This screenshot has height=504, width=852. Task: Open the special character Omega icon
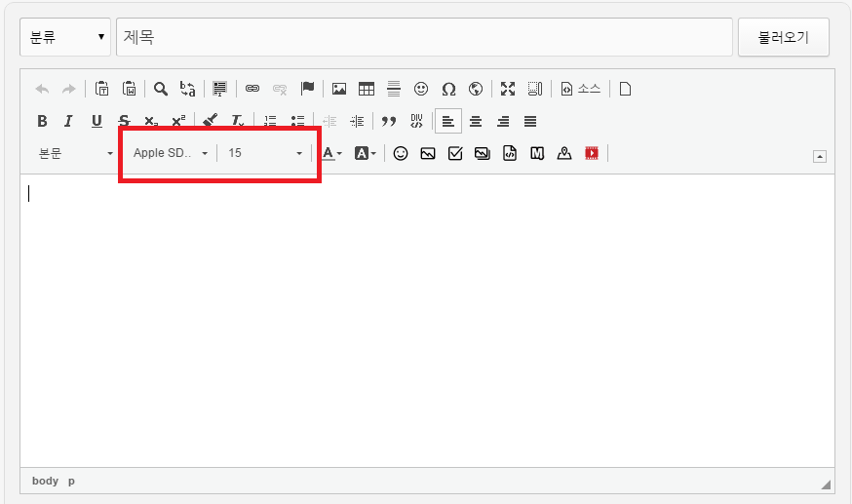(448, 89)
